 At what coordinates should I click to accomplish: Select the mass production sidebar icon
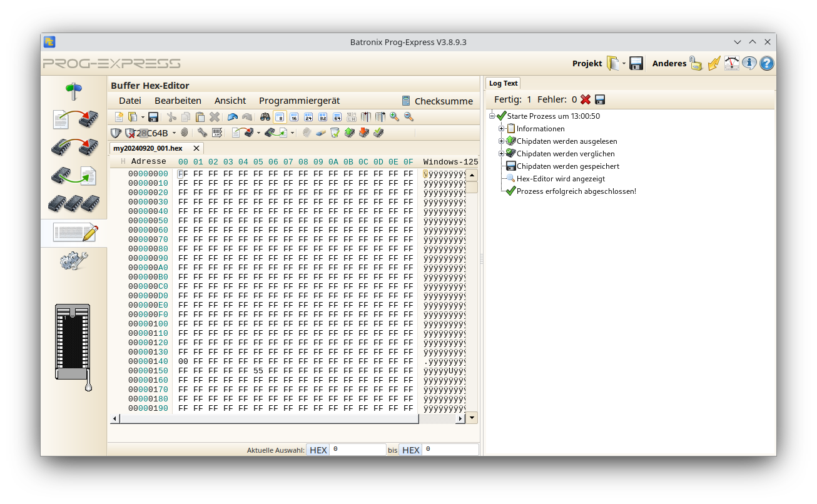point(74,203)
